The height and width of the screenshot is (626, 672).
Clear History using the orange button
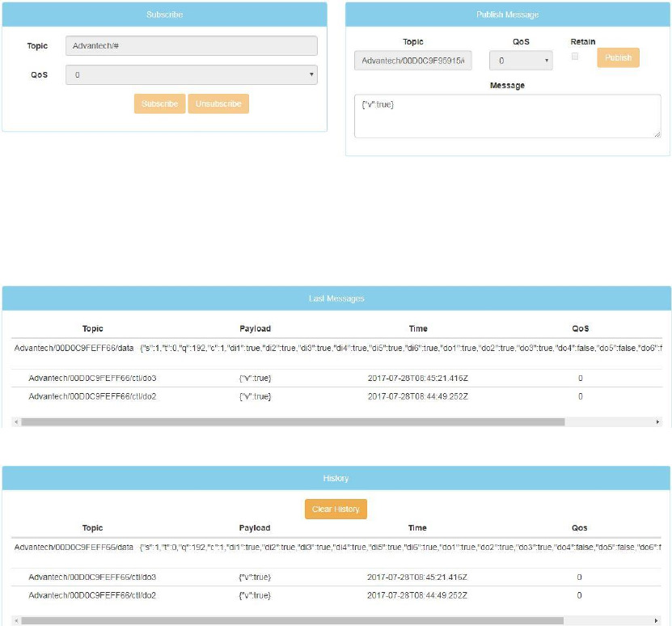[336, 510]
